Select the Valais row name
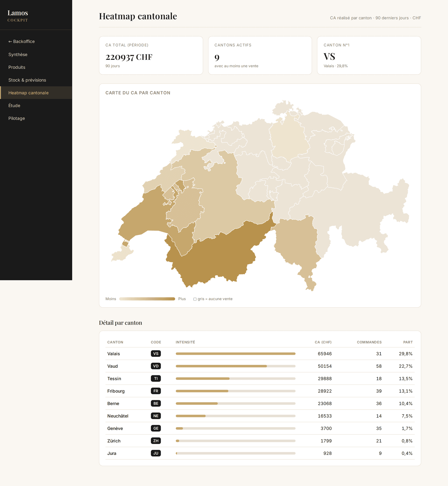The width and height of the screenshot is (448, 486). [114, 354]
